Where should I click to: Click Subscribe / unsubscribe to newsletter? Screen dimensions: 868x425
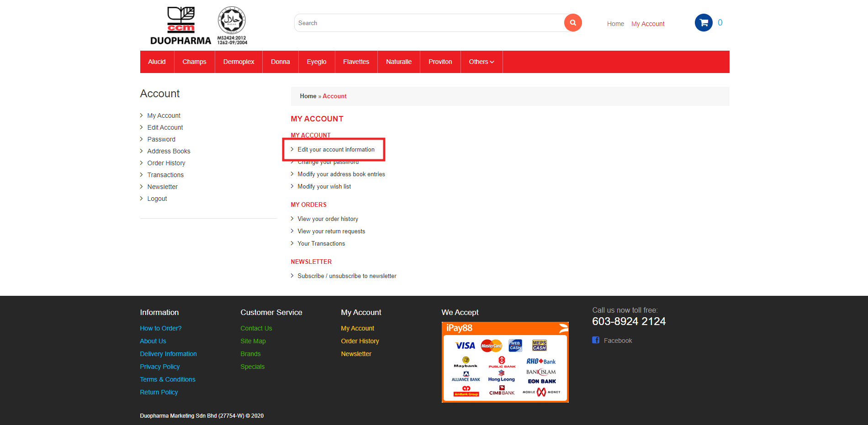(x=347, y=276)
